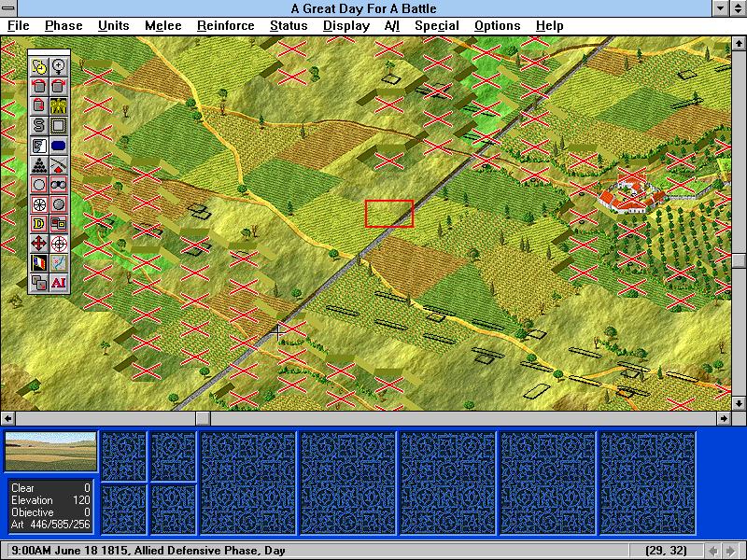This screenshot has height=560, width=747.
Task: Click the musket with red arrow icon
Action: tap(59, 165)
